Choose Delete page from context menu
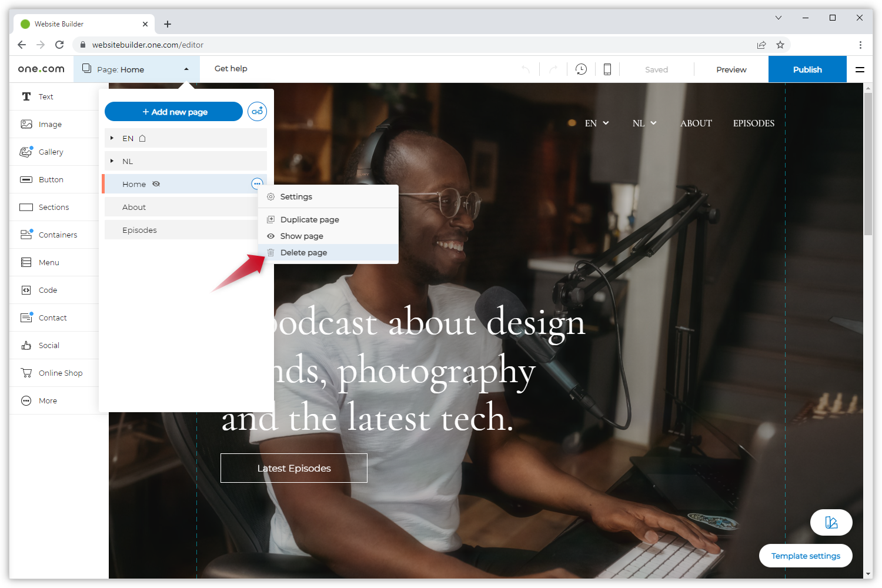Image resolution: width=882 pixels, height=588 pixels. pyautogui.click(x=303, y=252)
